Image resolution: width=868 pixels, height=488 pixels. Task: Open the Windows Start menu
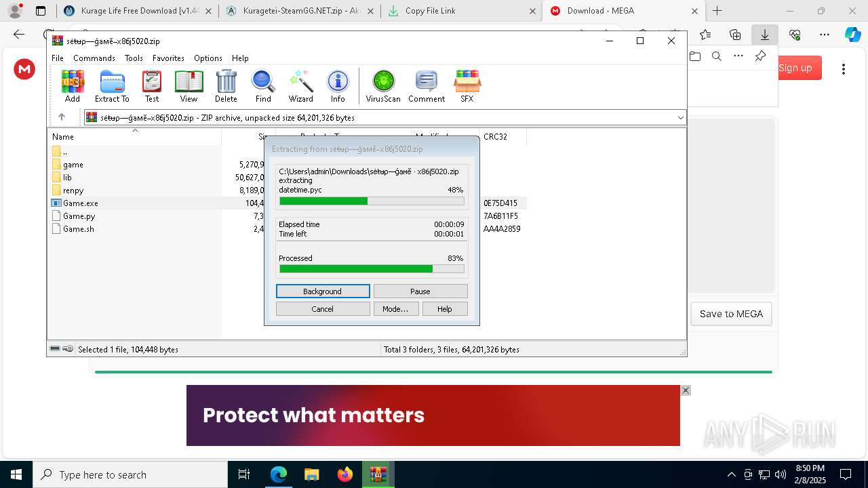click(16, 474)
